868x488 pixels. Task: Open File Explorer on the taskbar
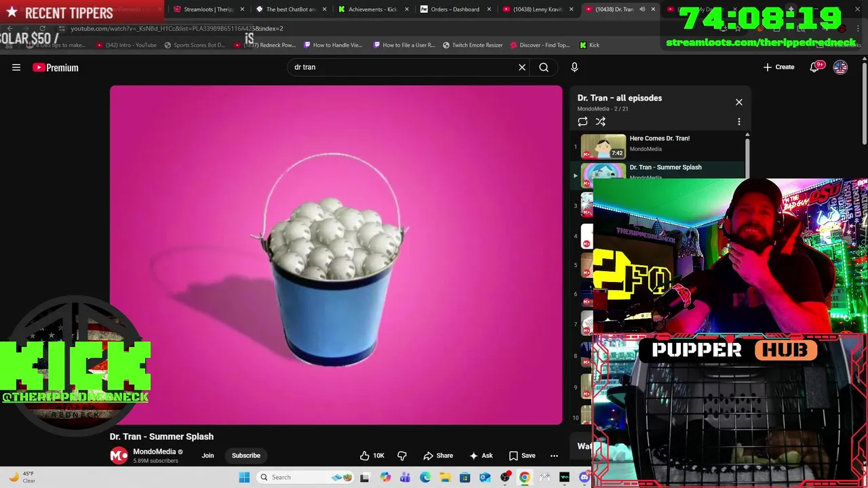pos(445,477)
